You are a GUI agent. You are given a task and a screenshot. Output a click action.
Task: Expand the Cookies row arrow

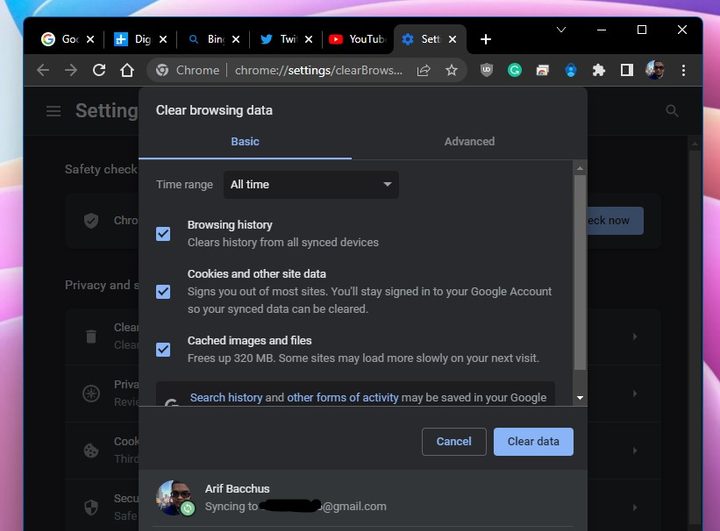point(635,451)
